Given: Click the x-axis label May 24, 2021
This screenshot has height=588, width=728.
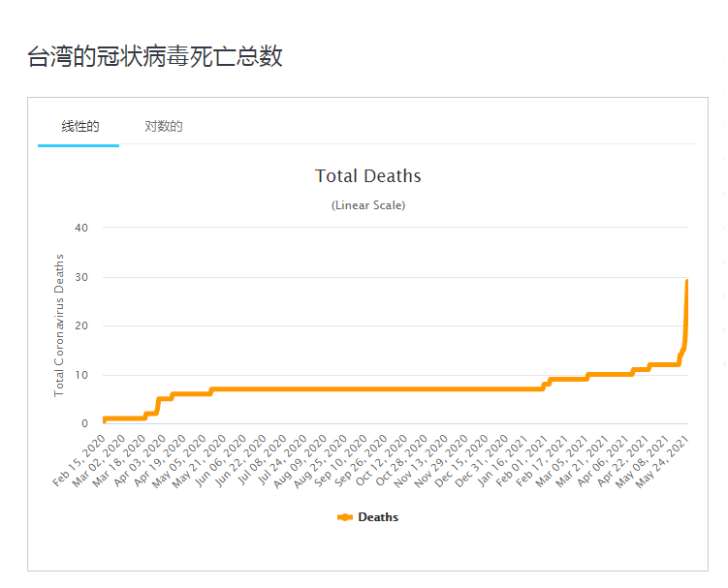Looking at the screenshot, I should 661,462.
